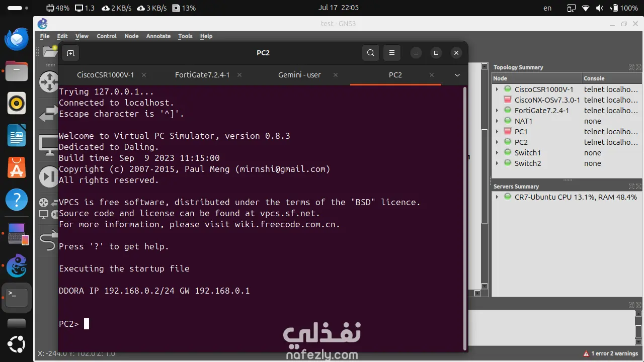Click the PC2 prompt input area
The width and height of the screenshot is (644, 362).
tap(86, 324)
